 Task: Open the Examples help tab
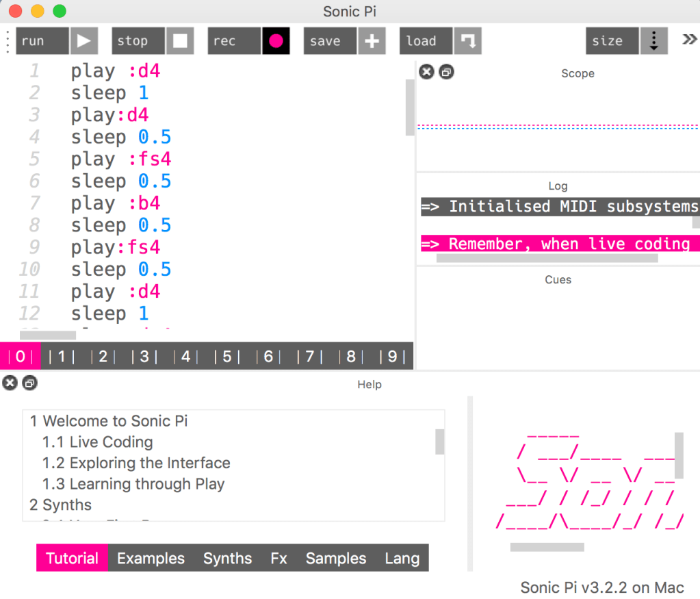pyautogui.click(x=151, y=558)
